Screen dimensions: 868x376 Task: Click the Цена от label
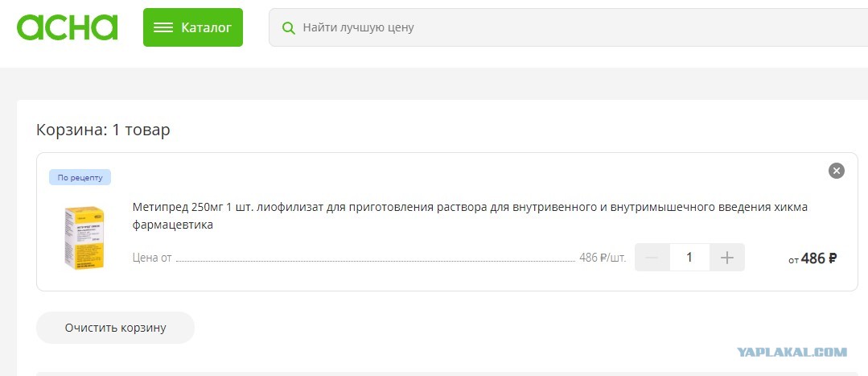152,258
